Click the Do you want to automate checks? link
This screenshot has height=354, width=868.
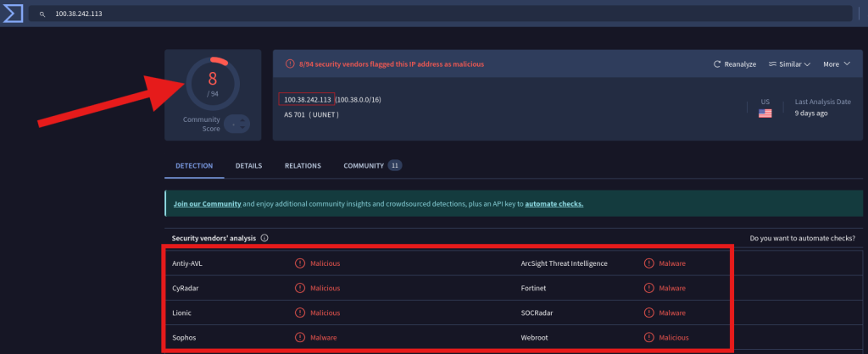[x=802, y=238]
